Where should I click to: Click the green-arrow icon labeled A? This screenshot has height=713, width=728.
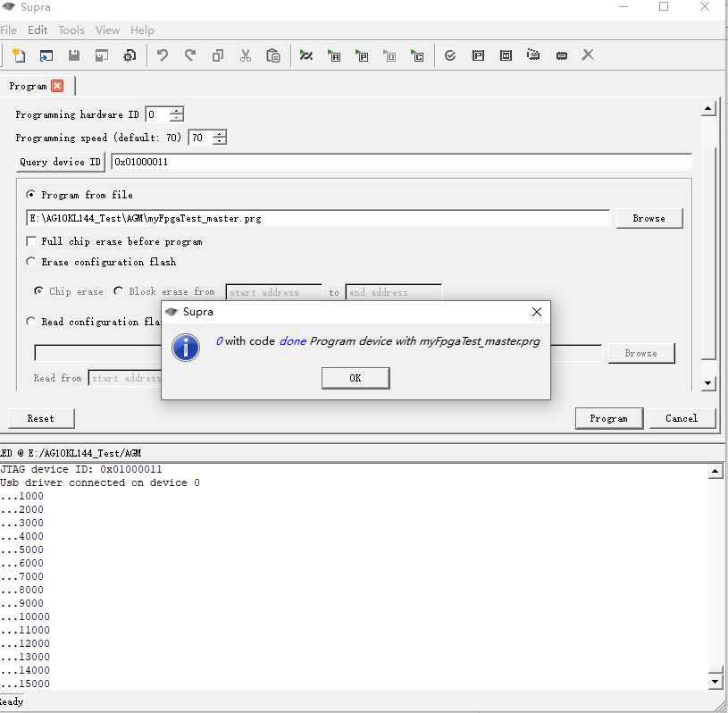pos(334,55)
